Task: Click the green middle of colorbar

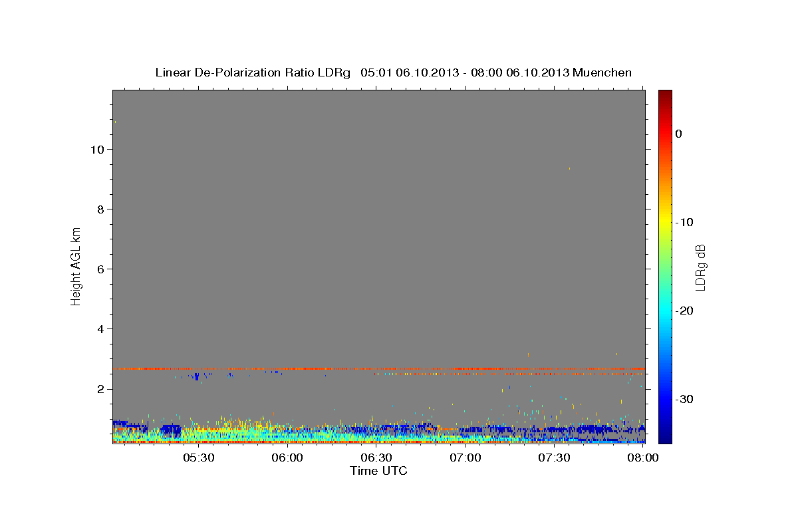Action: [665, 266]
